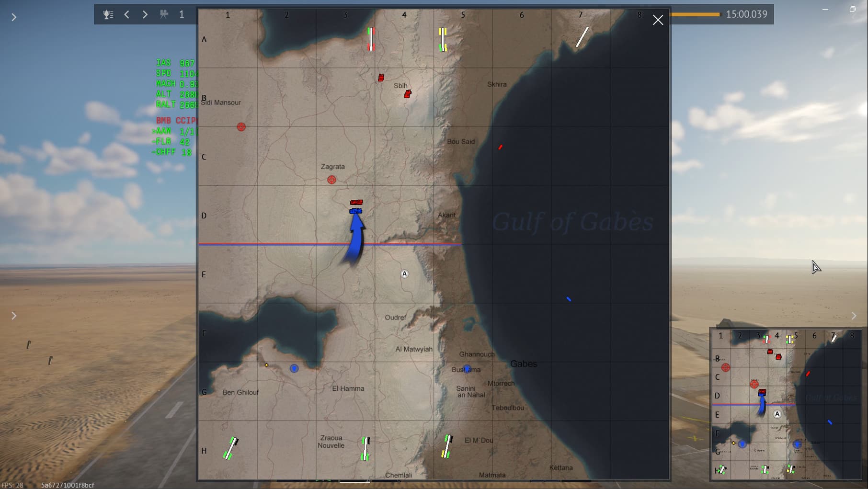Click the camera view icon in toolbar
Viewport: 868px width, 489px height.
164,14
